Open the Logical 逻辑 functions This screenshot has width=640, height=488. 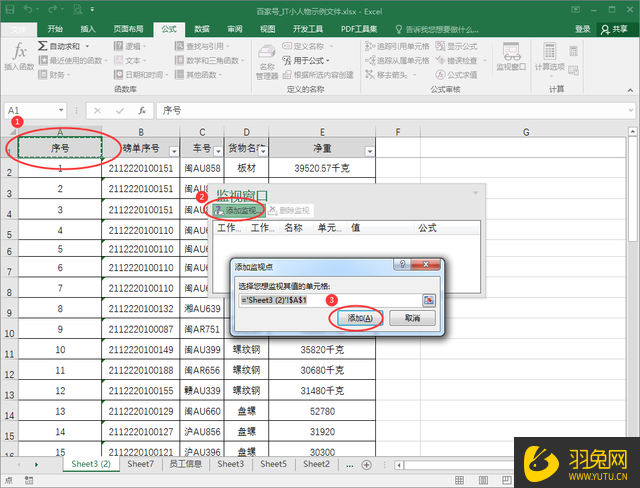[x=130, y=46]
